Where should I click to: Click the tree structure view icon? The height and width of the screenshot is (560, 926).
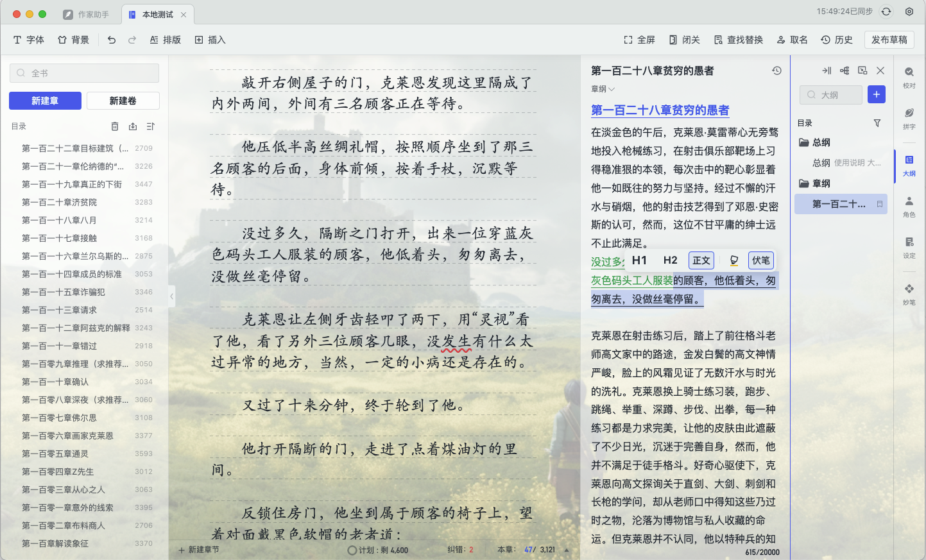[x=845, y=71]
